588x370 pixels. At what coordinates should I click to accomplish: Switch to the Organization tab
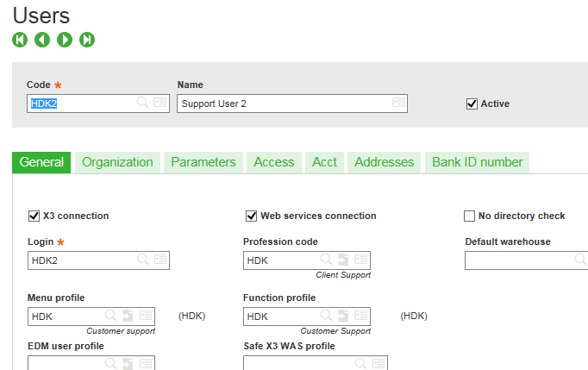[117, 162]
